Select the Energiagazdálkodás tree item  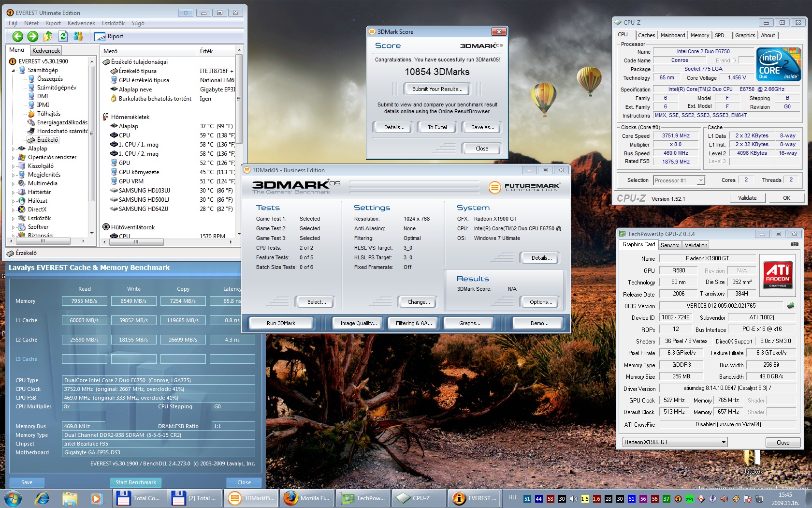tap(62, 122)
